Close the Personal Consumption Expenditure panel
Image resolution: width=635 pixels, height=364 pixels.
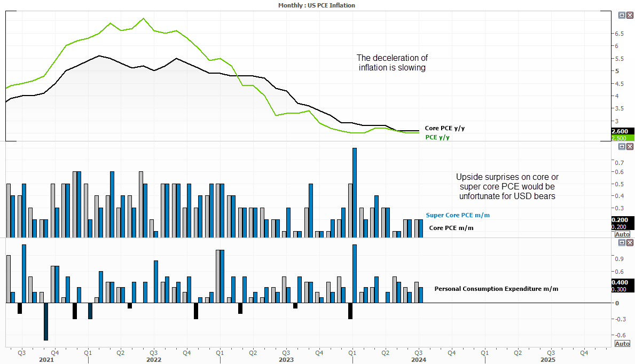click(x=630, y=242)
